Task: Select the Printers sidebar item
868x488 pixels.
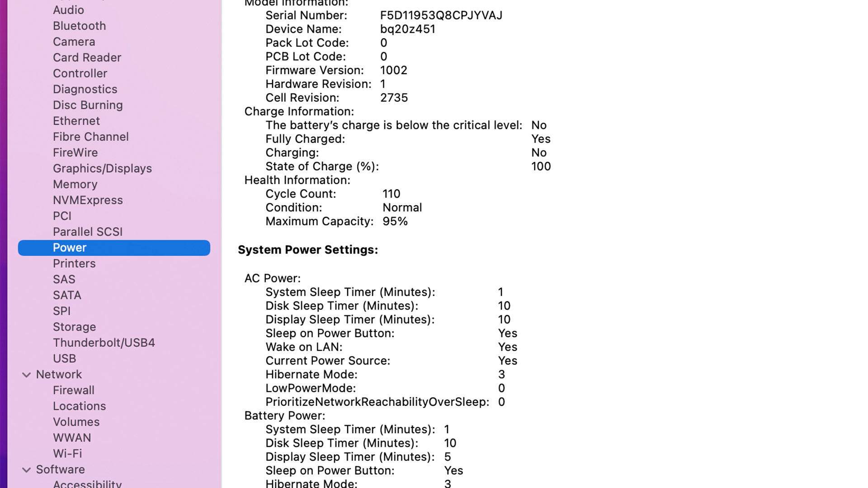Action: pyautogui.click(x=74, y=263)
